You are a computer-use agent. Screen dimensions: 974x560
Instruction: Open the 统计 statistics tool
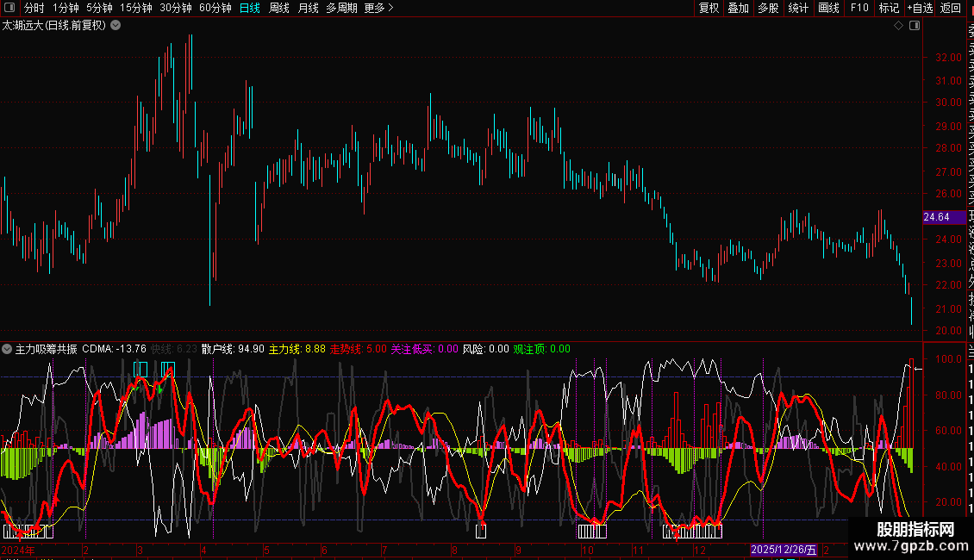(x=798, y=8)
